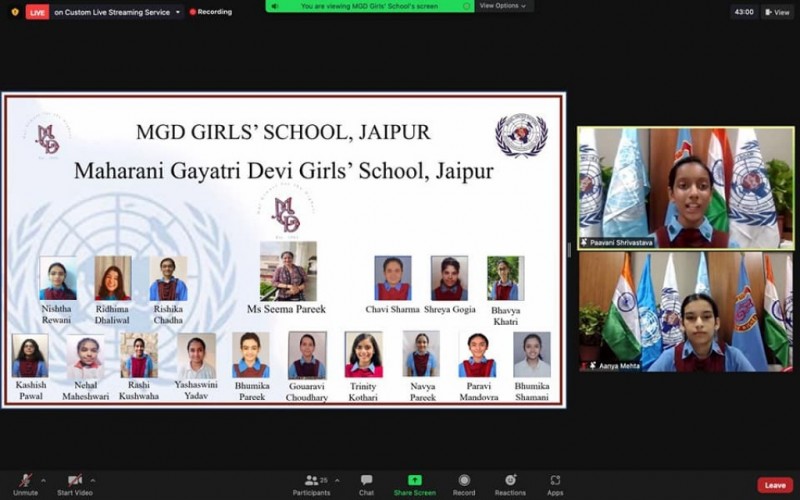The width and height of the screenshot is (800, 500).
Task: Click the yellow encryption shield icon
Action: click(x=15, y=12)
